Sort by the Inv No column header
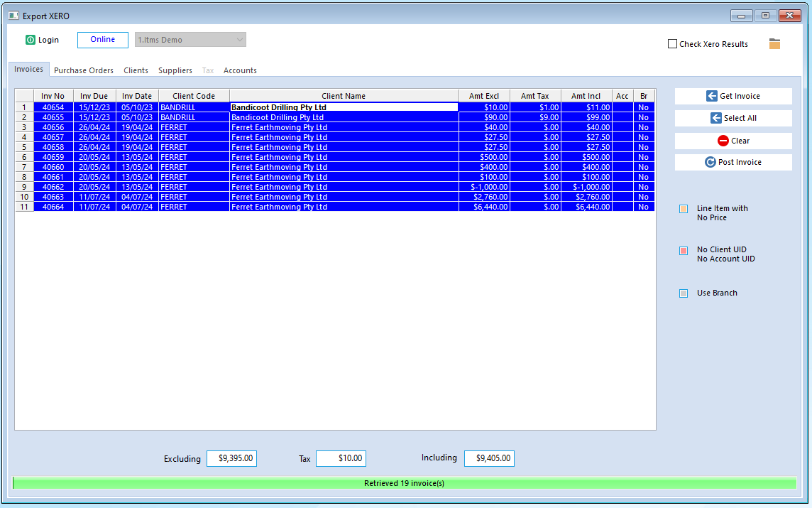812x508 pixels. pyautogui.click(x=53, y=96)
